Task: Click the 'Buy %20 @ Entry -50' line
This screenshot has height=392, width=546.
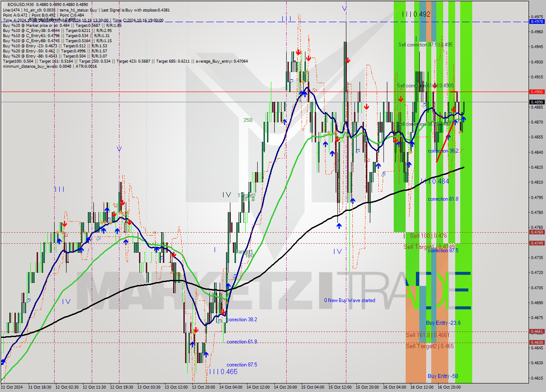Action: 55,51
